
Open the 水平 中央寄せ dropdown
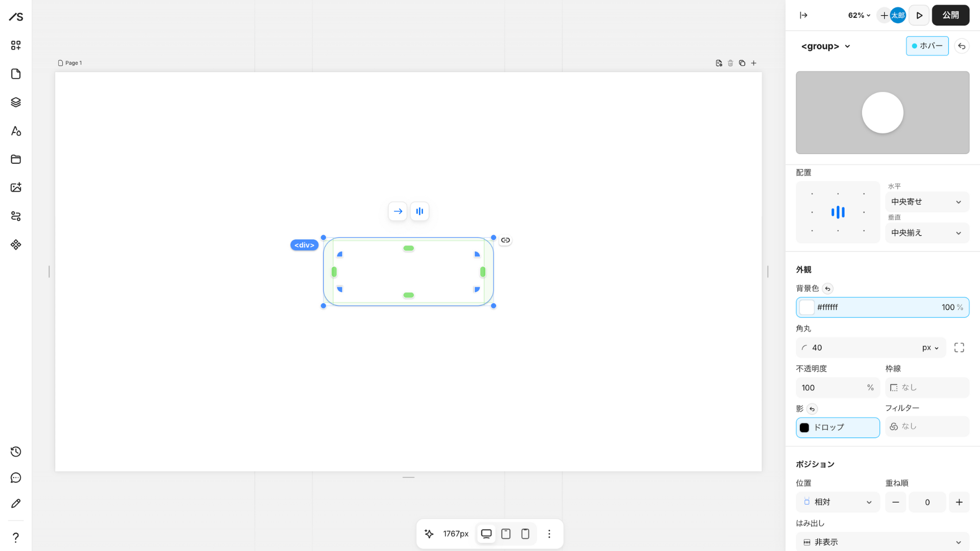(926, 202)
